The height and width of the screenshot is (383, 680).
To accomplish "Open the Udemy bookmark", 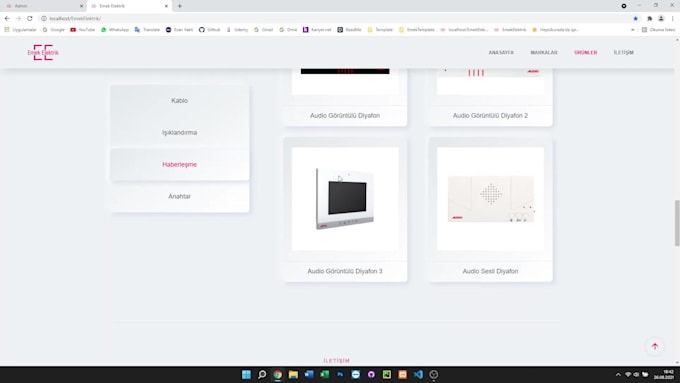I will tap(237, 30).
